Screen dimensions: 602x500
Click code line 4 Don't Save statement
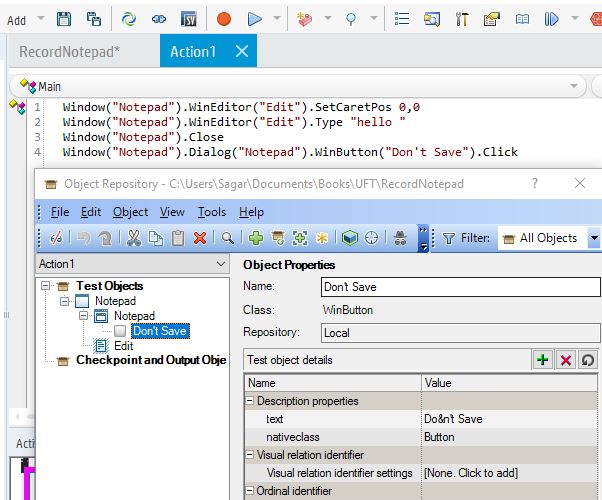290,152
